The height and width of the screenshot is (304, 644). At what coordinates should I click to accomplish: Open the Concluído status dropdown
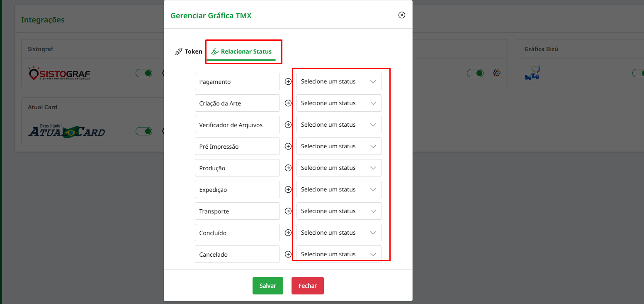[x=339, y=233]
